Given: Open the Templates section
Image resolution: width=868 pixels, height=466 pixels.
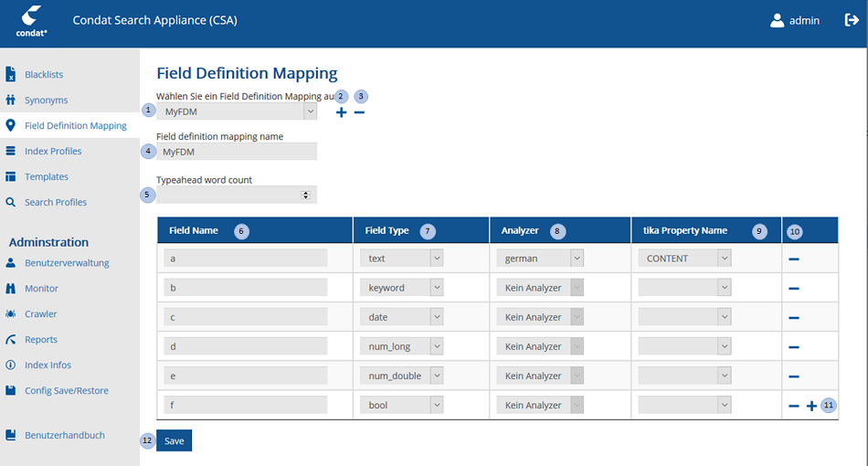Looking at the screenshot, I should (x=47, y=176).
